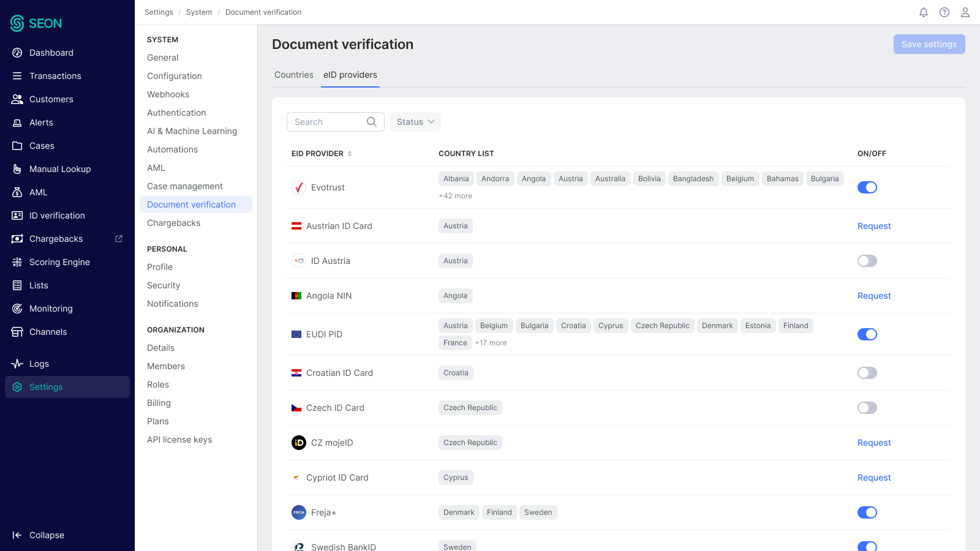This screenshot has width=980, height=551.
Task: Expand Evotrust's +42 more countries
Action: (x=455, y=196)
